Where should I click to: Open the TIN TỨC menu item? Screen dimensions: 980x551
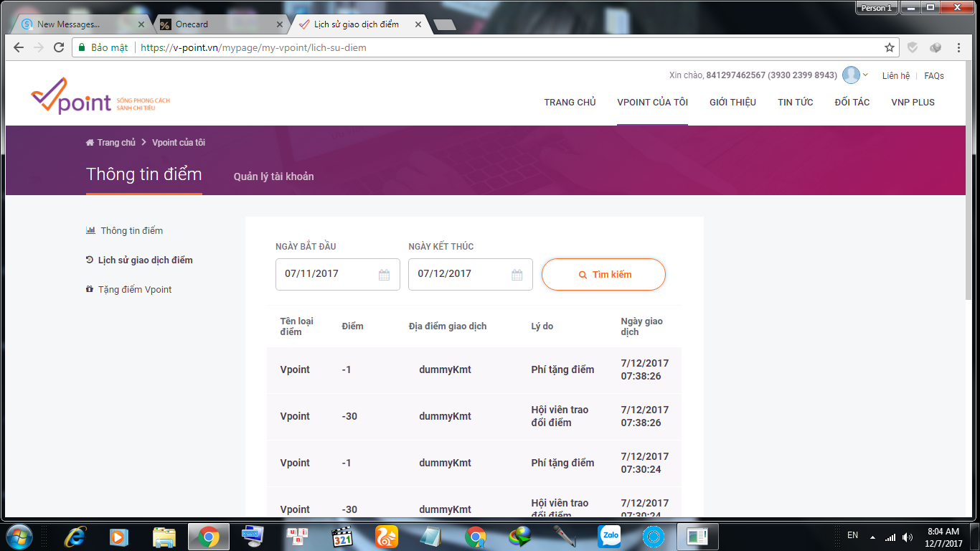(x=795, y=102)
